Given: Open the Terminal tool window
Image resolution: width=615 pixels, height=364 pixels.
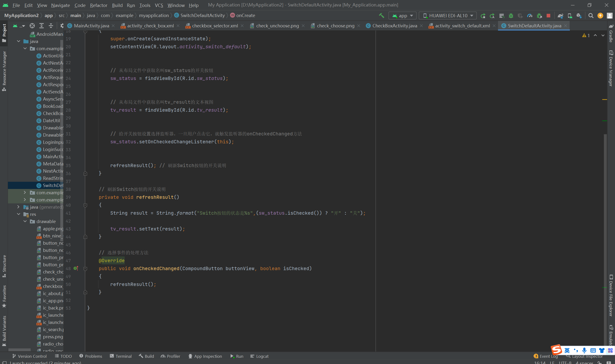Looking at the screenshot, I should click(121, 356).
